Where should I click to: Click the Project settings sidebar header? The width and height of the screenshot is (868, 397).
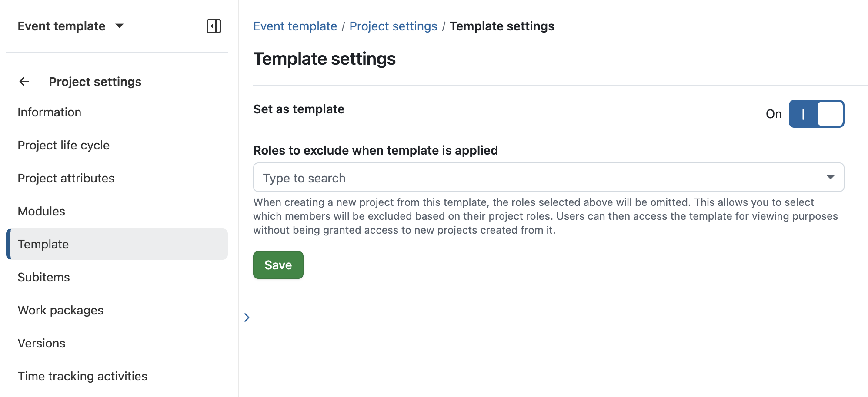pyautogui.click(x=95, y=82)
